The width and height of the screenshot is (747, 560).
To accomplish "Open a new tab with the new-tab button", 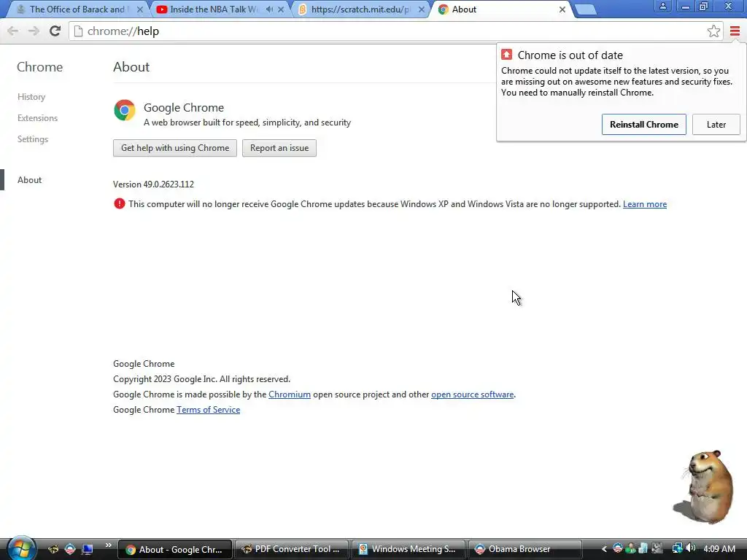I will tap(586, 9).
